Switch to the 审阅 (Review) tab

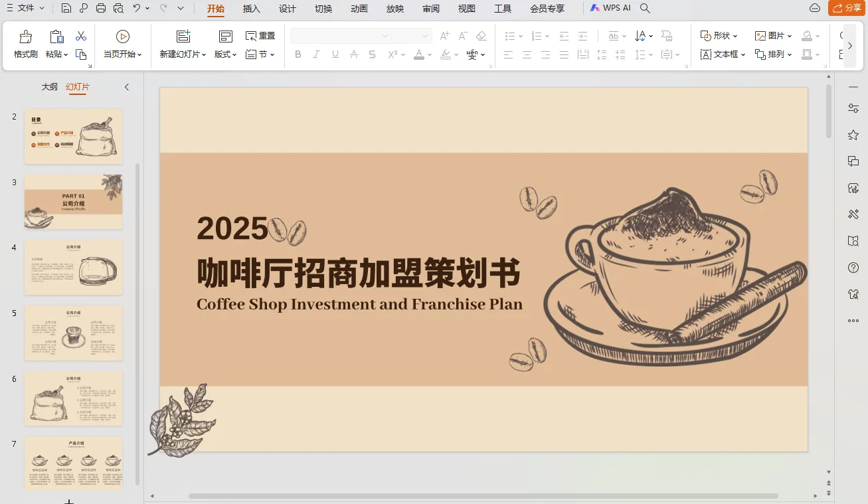(431, 9)
